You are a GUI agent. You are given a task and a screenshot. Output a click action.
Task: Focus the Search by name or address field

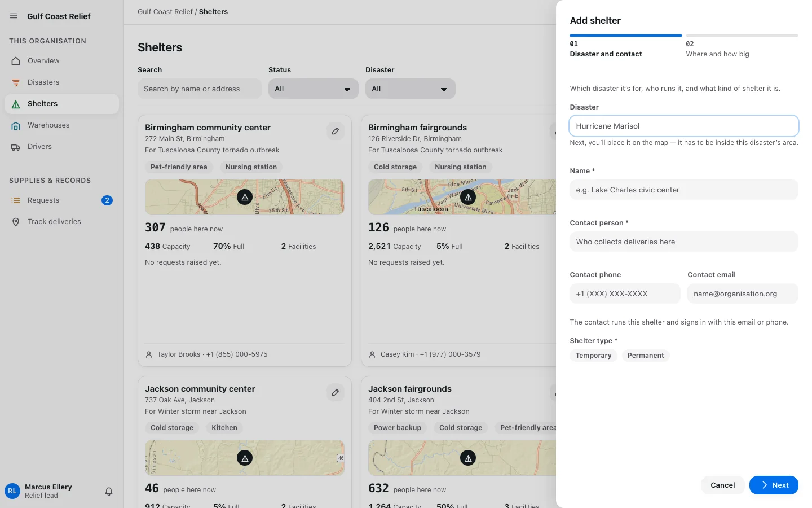(200, 89)
